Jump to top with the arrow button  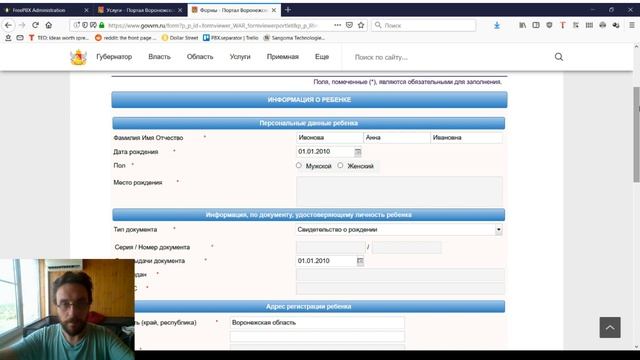[x=610, y=327]
